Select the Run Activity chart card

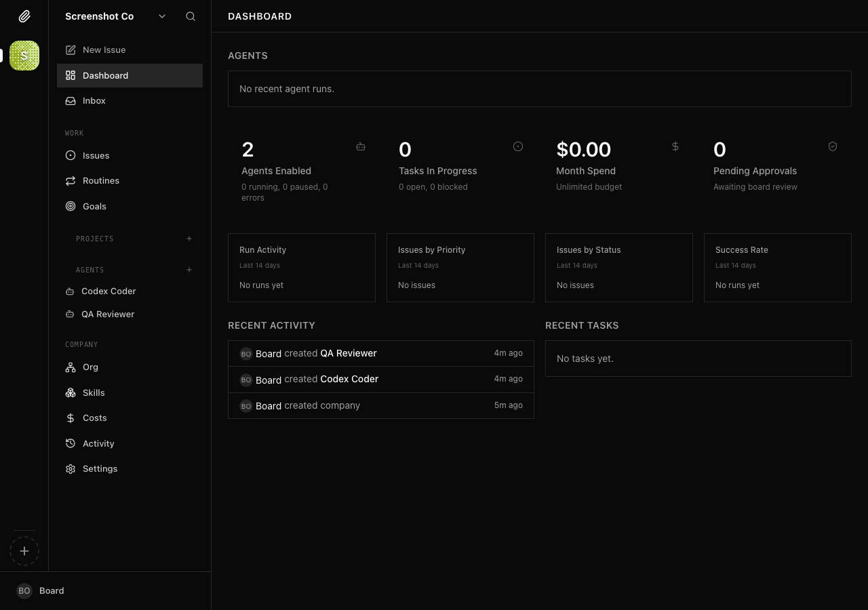[302, 268]
